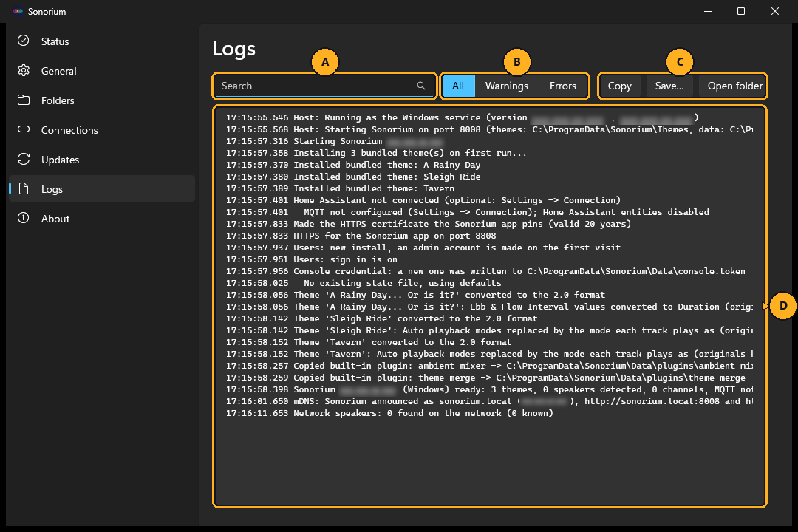Screen dimensions: 798x532
Task: Click the Connections link icon
Action: (24, 129)
